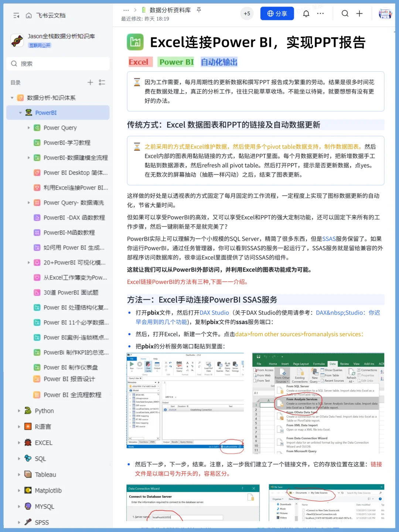This screenshot has height=532, width=399.
Task: Open File Save dialog screenshot
Action: [x=327, y=502]
